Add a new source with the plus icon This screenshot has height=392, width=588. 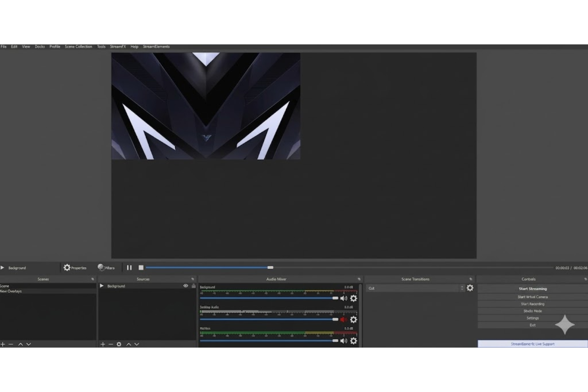pyautogui.click(x=103, y=344)
